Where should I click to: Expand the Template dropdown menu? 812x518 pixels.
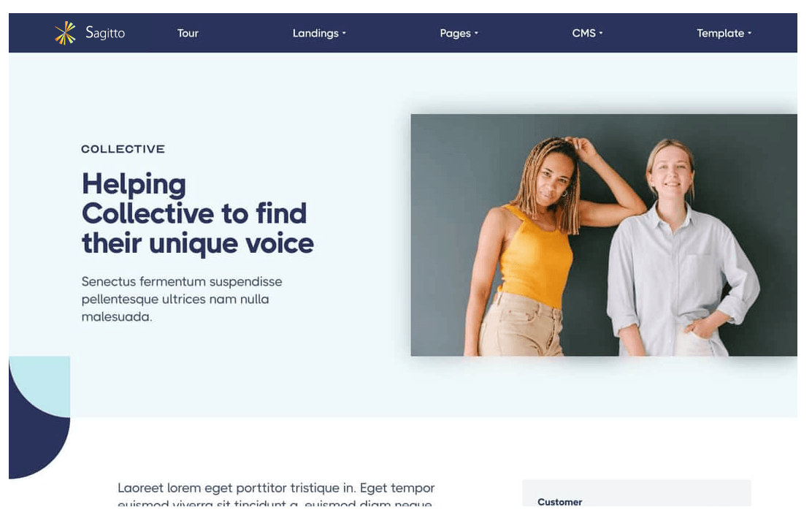click(724, 33)
